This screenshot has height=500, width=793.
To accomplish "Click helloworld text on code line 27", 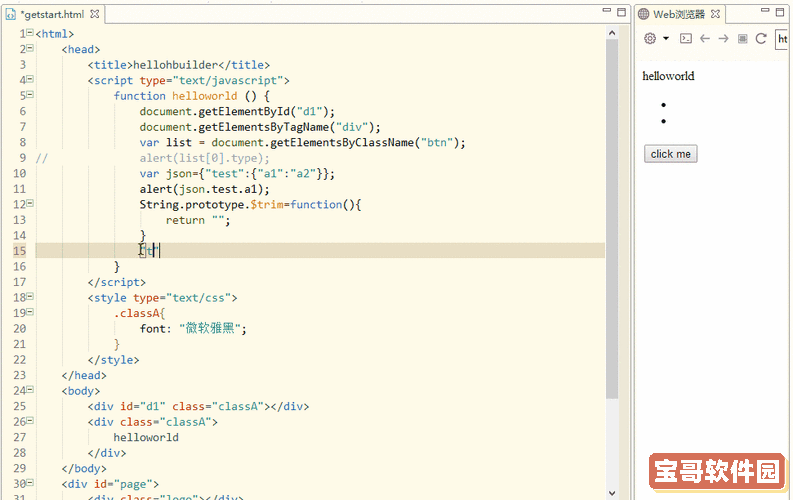I will 146,437.
